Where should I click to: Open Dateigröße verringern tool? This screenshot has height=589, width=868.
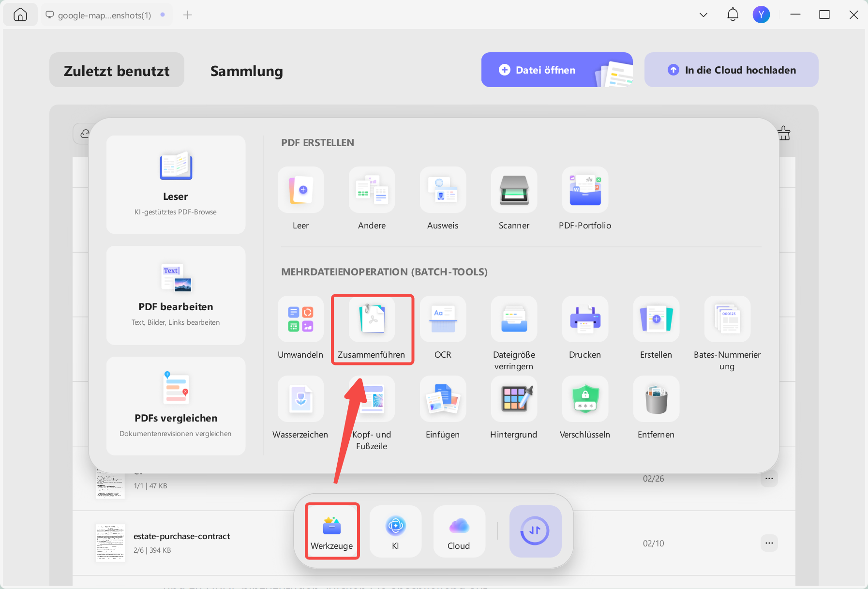tap(514, 319)
